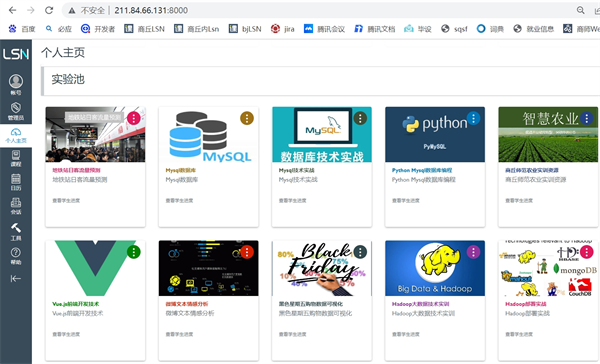Open the sqsf bookmark
This screenshot has width=600, height=364.
click(454, 29)
